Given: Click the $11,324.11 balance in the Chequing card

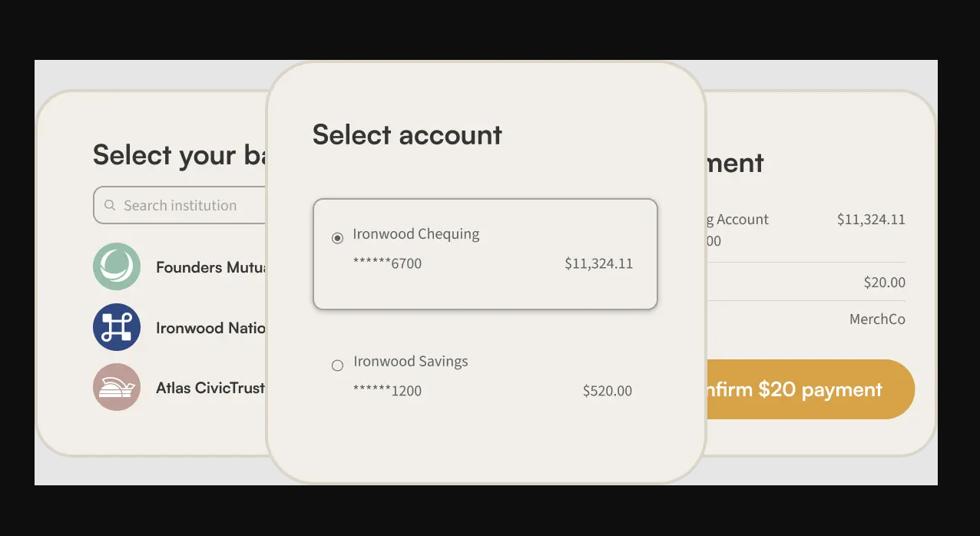Looking at the screenshot, I should pos(598,264).
